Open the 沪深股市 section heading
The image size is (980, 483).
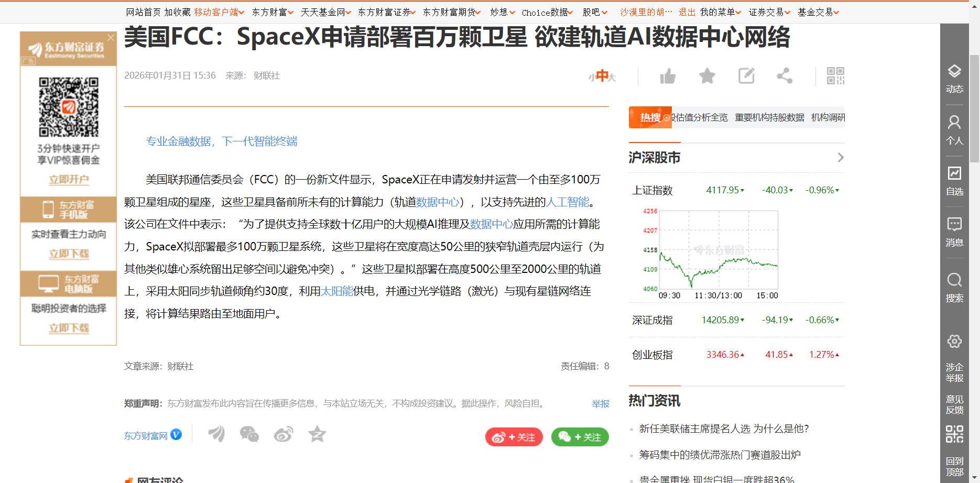655,158
